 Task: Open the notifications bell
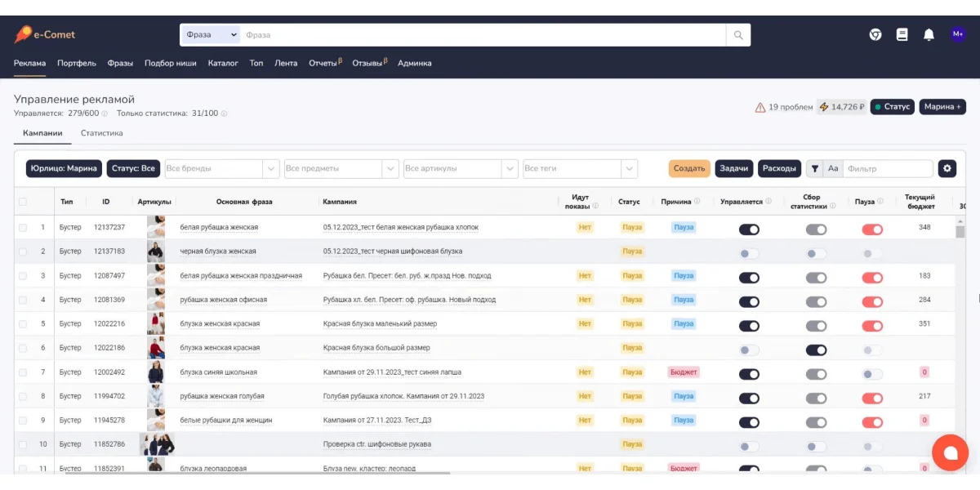click(929, 35)
